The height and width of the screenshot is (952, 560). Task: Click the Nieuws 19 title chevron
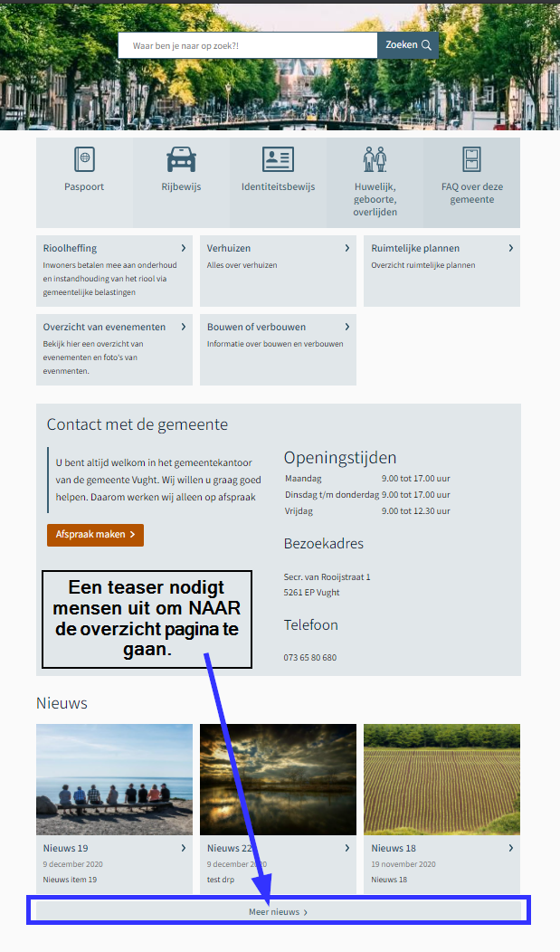pos(184,848)
